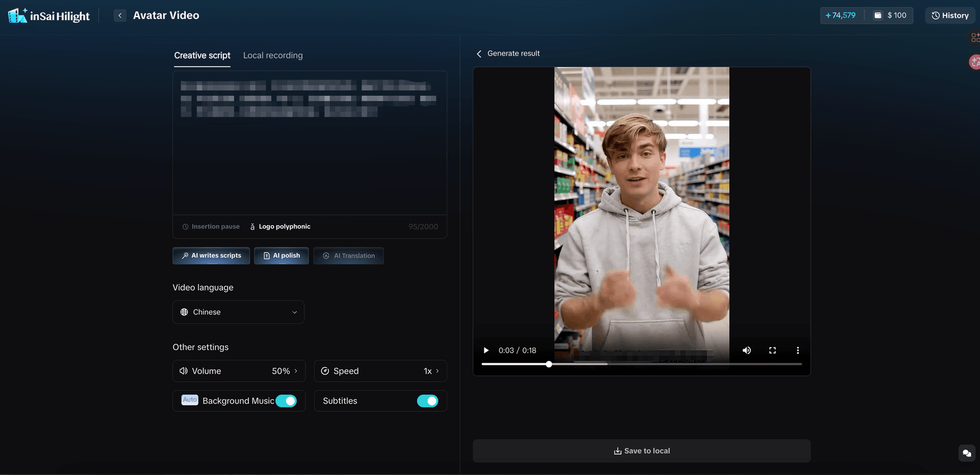Click the inSai Hilight logo
The height and width of the screenshot is (475, 980).
point(48,16)
